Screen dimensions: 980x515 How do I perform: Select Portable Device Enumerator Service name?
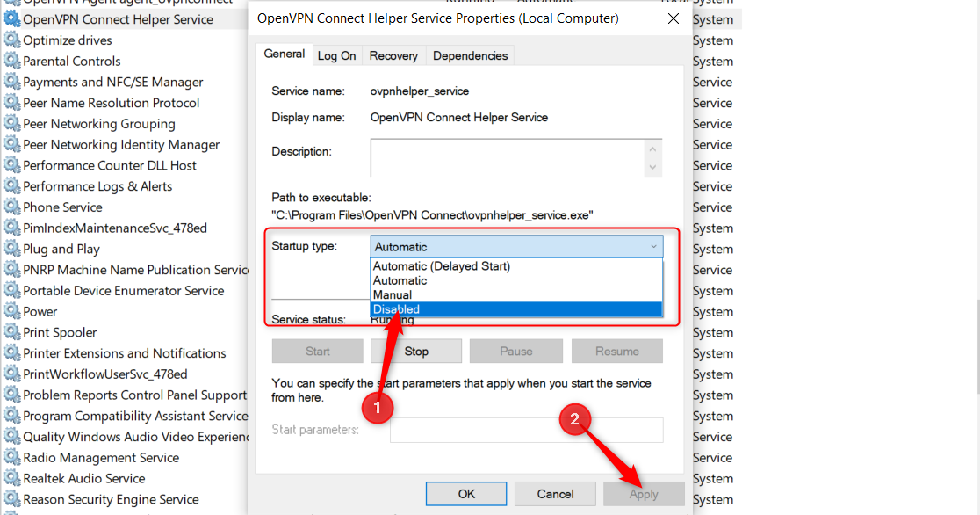[x=124, y=290]
